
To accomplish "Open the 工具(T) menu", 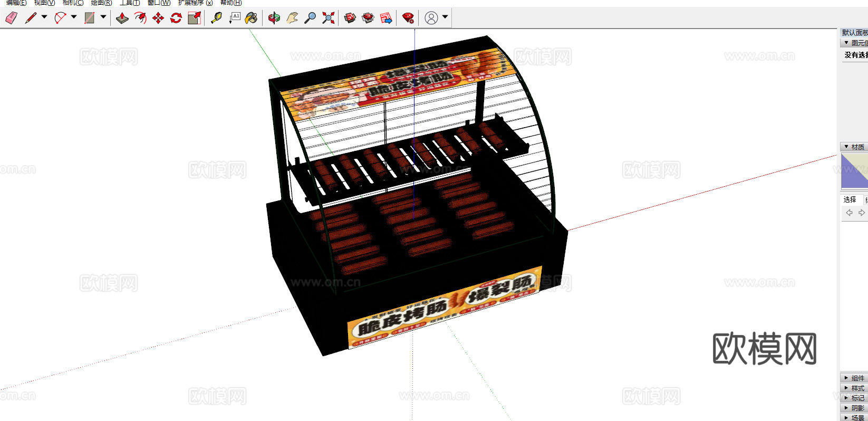I will pyautogui.click(x=130, y=3).
